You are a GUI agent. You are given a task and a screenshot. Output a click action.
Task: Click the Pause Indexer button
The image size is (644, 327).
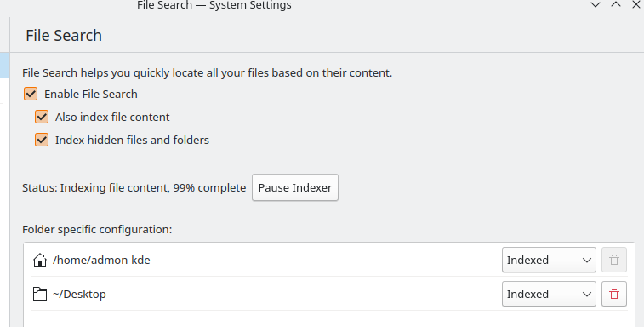click(x=295, y=187)
